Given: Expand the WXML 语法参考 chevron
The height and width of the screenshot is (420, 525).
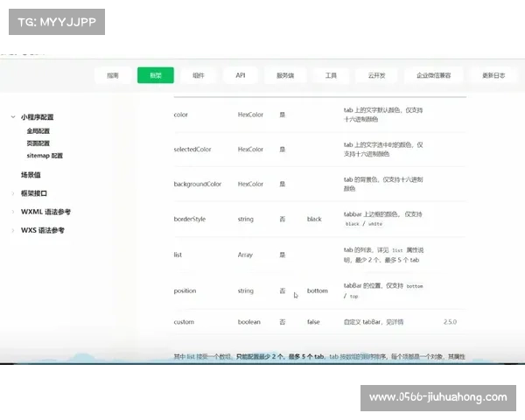Looking at the screenshot, I should click(13, 212).
